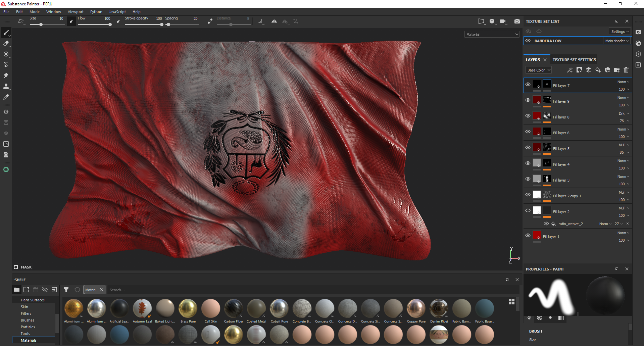644x346 pixels.
Task: Select the Paint brush tool
Action: 6,33
